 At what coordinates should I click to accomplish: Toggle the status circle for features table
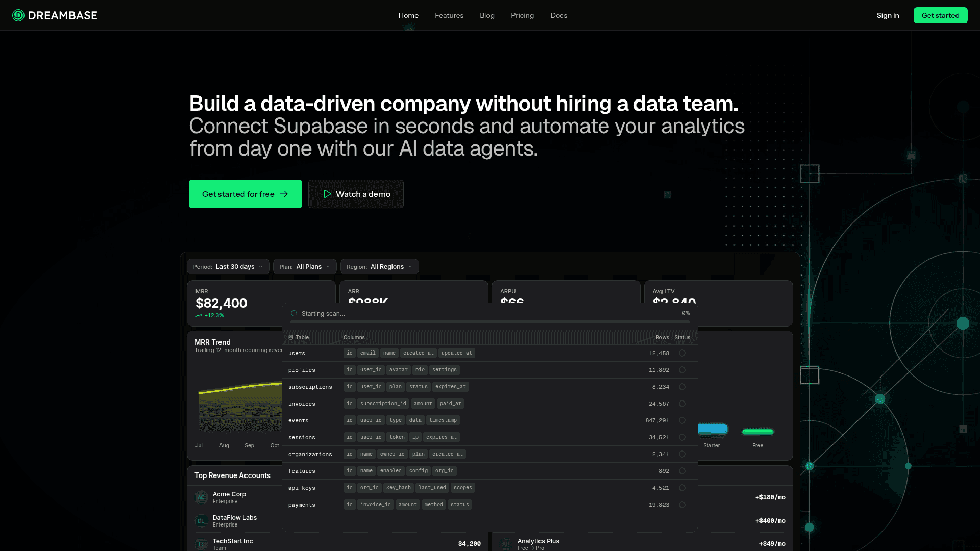(682, 471)
